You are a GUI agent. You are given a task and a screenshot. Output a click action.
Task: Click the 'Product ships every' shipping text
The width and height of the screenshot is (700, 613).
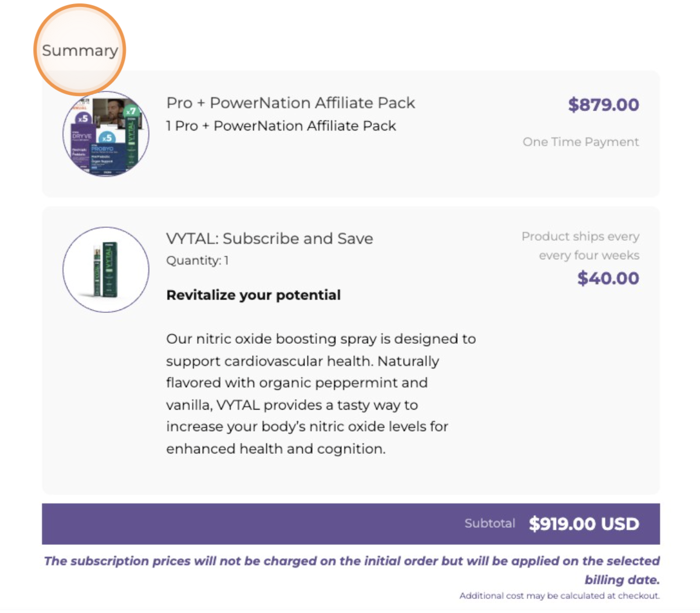coord(580,237)
